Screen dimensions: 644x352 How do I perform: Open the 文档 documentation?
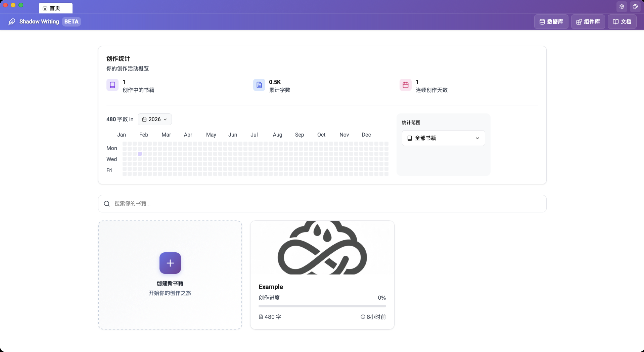(622, 22)
